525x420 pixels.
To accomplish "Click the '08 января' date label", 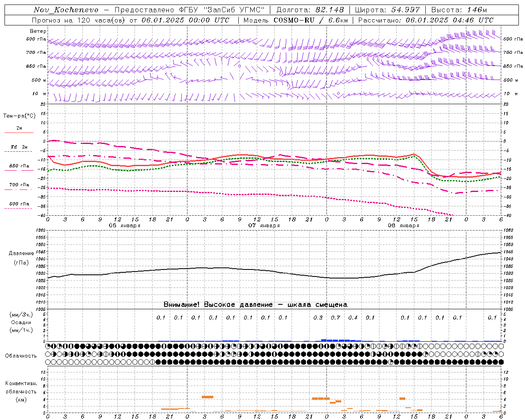I will (x=404, y=226).
